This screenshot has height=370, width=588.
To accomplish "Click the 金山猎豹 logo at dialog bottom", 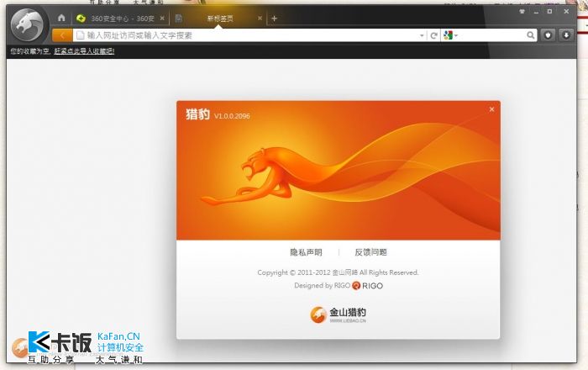I will pos(338,314).
